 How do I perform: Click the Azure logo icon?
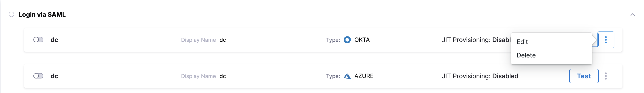[347, 76]
